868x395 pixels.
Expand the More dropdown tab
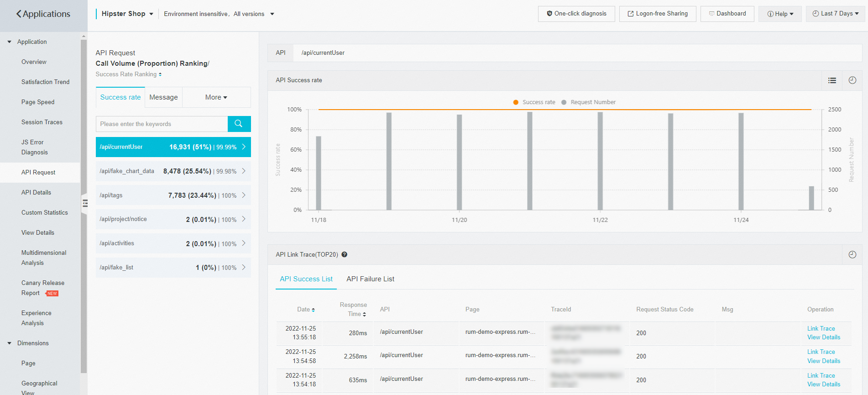(216, 97)
